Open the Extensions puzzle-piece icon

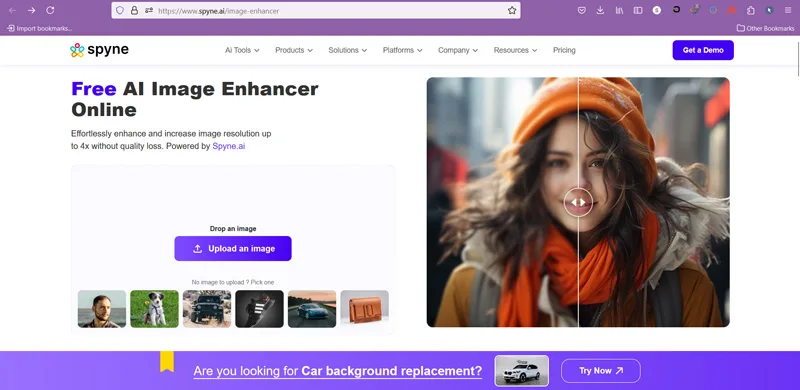point(751,10)
